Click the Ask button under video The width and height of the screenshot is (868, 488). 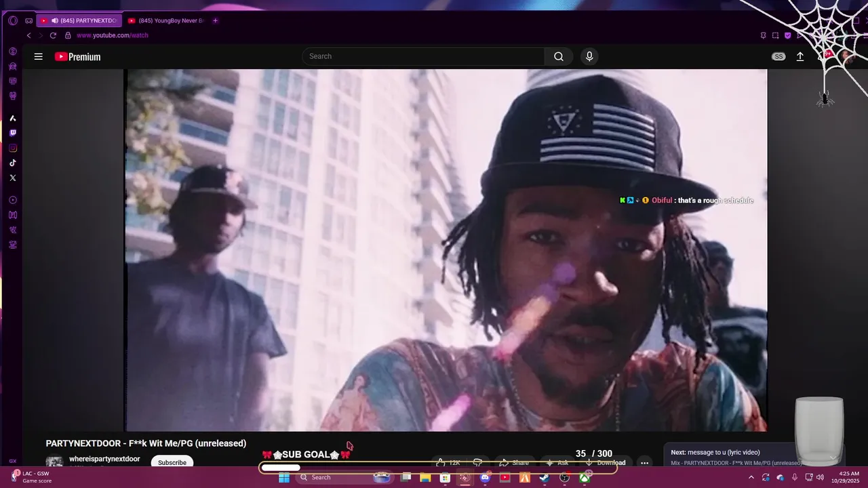point(557,462)
